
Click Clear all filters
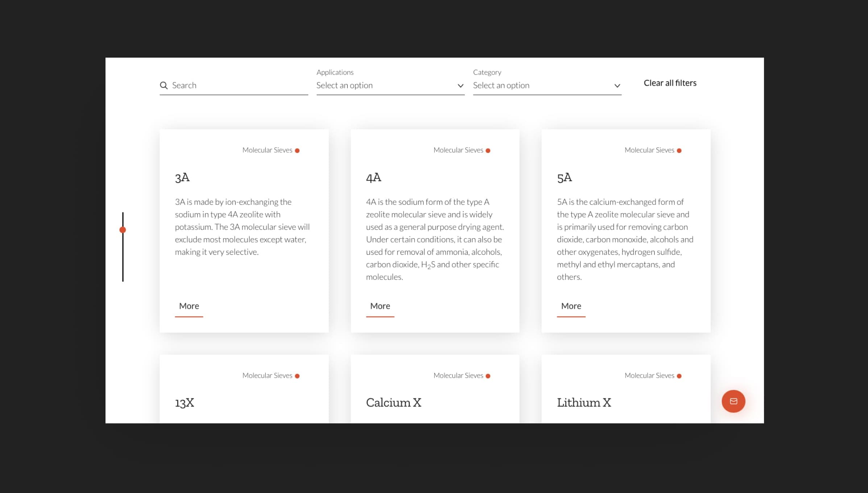[x=670, y=83]
